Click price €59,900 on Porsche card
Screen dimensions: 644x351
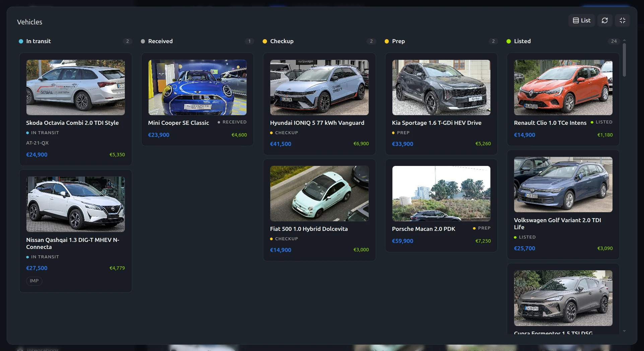[x=403, y=241]
